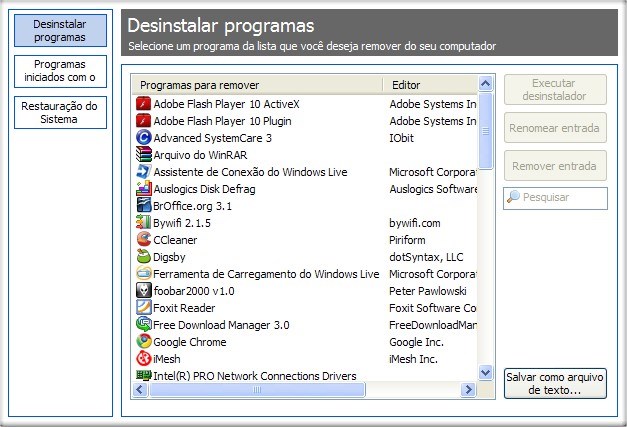Sort by Programas para remover column header
Screen dimensions: 627x427
257,85
